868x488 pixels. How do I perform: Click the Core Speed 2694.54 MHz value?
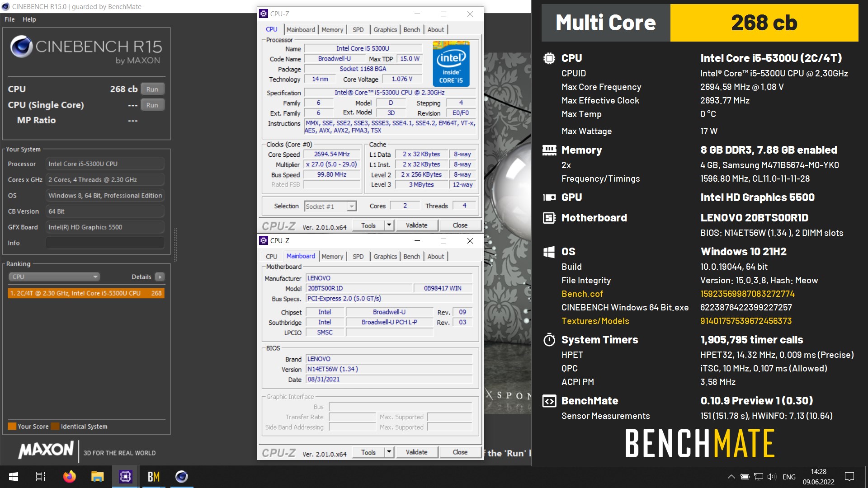[332, 155]
